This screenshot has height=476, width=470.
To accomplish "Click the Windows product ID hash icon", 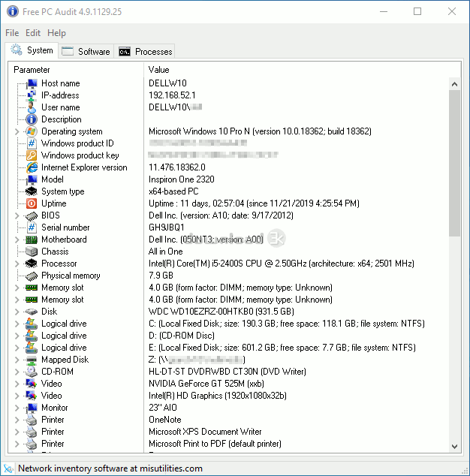I will (32, 143).
